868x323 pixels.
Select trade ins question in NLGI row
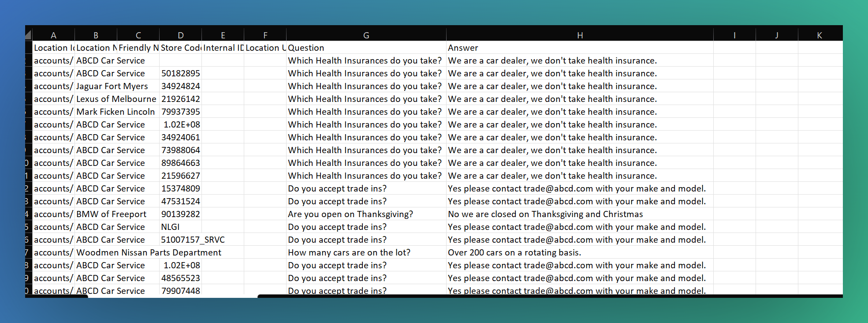[x=366, y=227]
